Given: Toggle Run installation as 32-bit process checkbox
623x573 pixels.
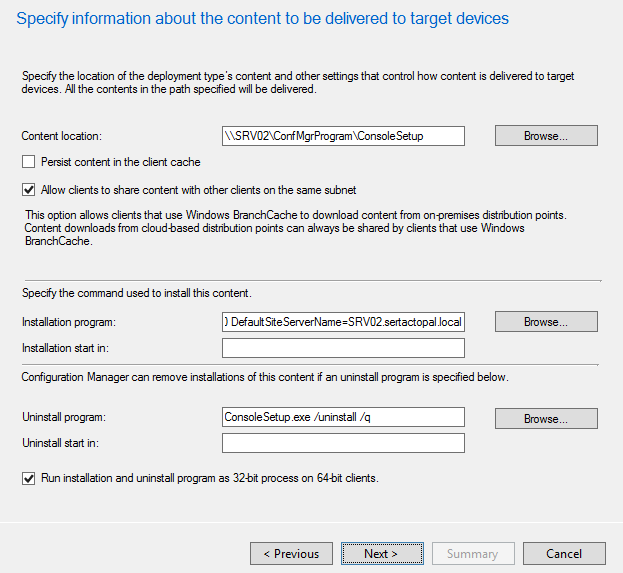Looking at the screenshot, I should (x=28, y=479).
